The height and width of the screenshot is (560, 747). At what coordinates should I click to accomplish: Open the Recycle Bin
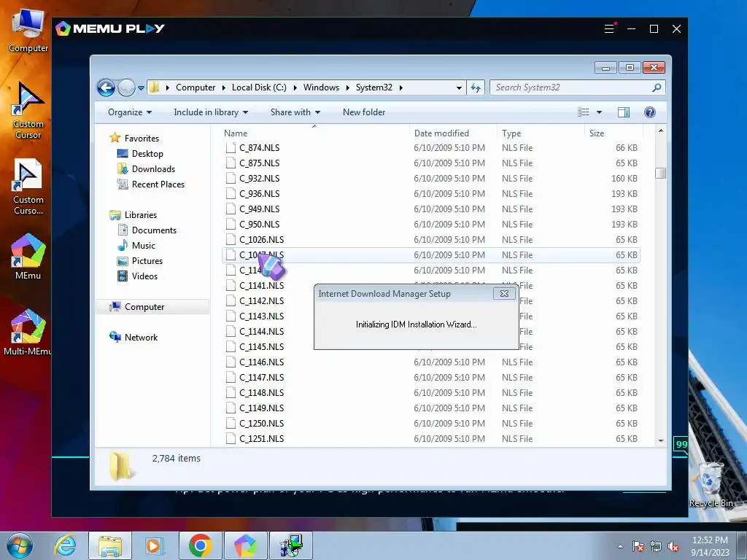[x=711, y=485]
